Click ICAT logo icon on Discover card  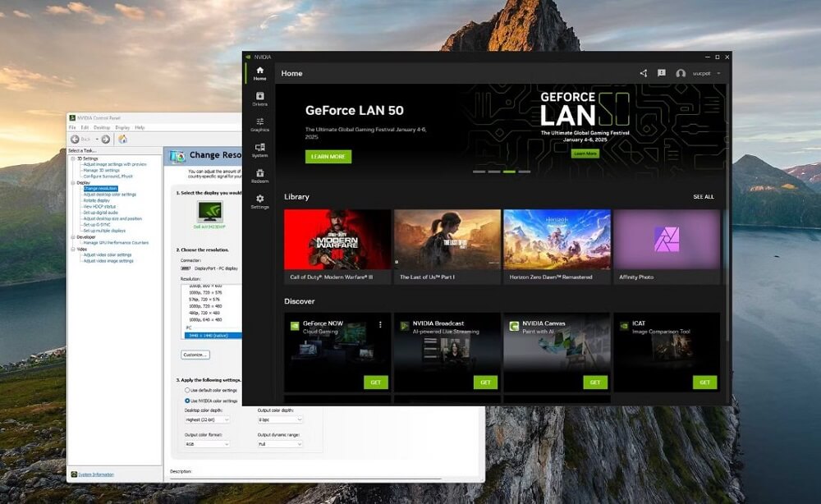click(624, 326)
